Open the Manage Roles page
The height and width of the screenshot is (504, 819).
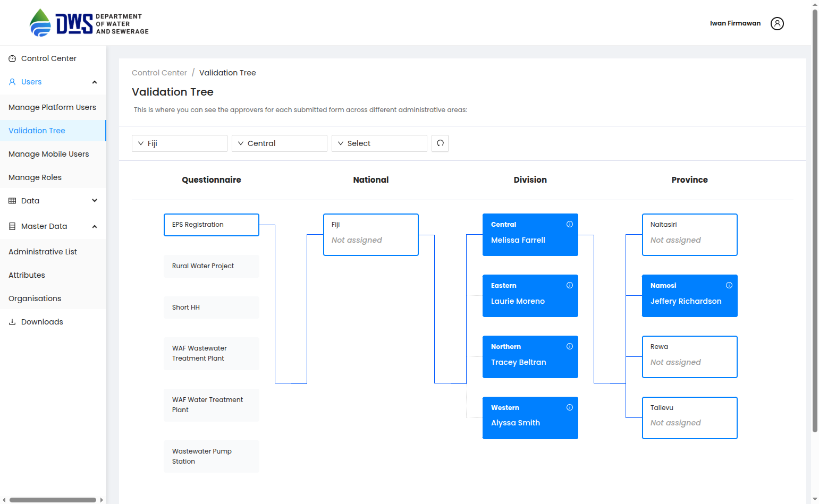tap(53, 177)
